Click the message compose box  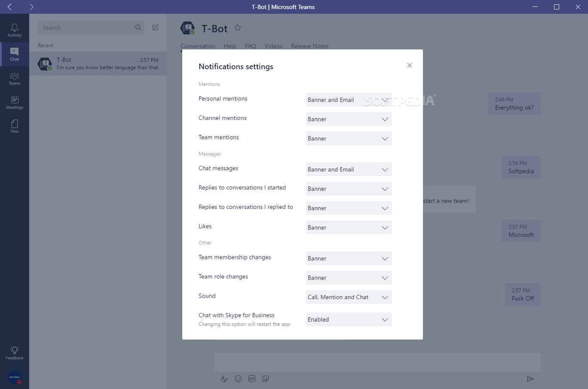point(377,362)
